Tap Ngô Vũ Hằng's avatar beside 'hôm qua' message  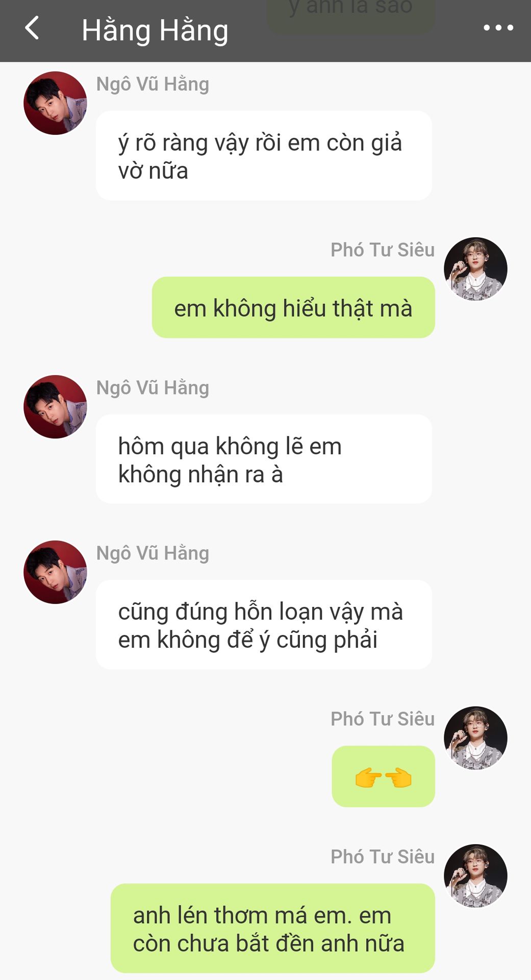coord(55,407)
